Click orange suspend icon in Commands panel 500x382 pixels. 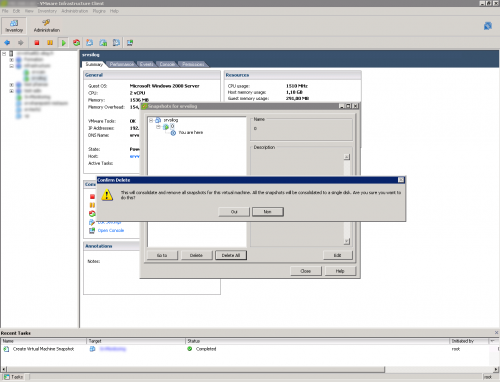coord(92,205)
